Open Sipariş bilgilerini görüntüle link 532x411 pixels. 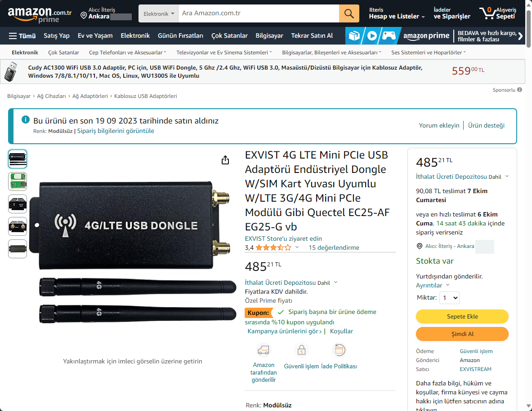(116, 131)
